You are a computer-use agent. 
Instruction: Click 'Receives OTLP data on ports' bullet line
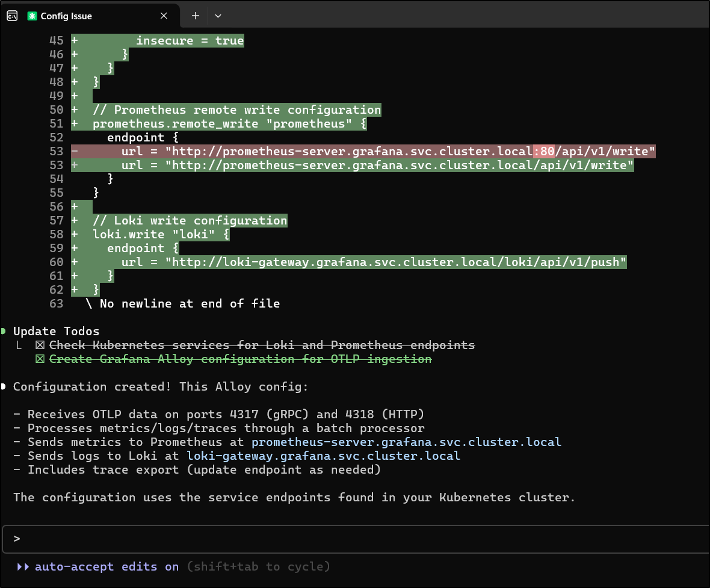click(x=218, y=414)
